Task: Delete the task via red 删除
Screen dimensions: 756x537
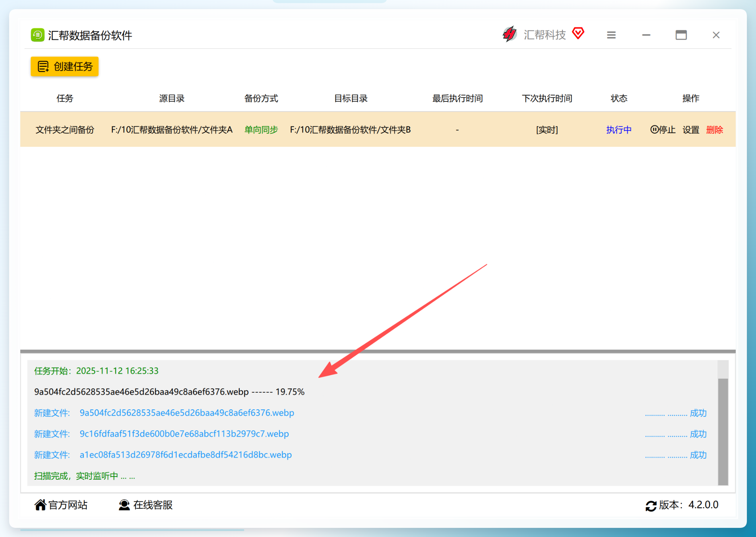Action: 714,130
